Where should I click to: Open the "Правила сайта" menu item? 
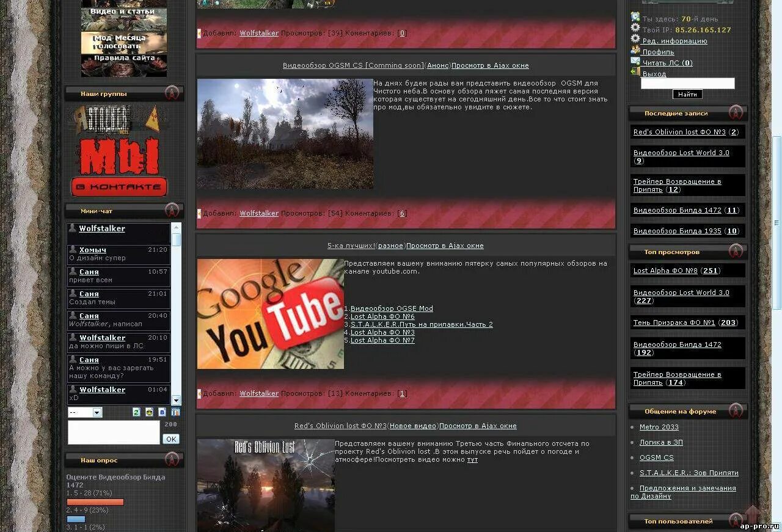click(x=124, y=65)
